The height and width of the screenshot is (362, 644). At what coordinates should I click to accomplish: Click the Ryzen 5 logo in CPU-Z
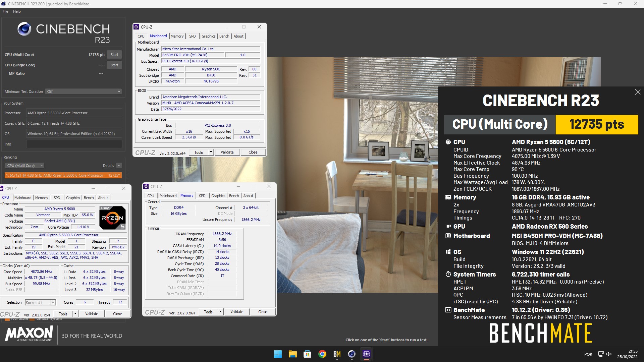click(x=113, y=218)
